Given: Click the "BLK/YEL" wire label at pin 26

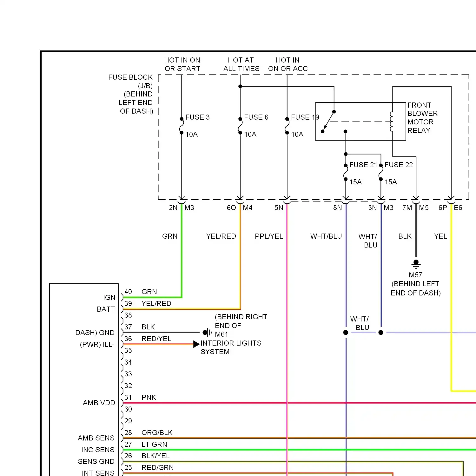Looking at the screenshot, I should point(155,456).
